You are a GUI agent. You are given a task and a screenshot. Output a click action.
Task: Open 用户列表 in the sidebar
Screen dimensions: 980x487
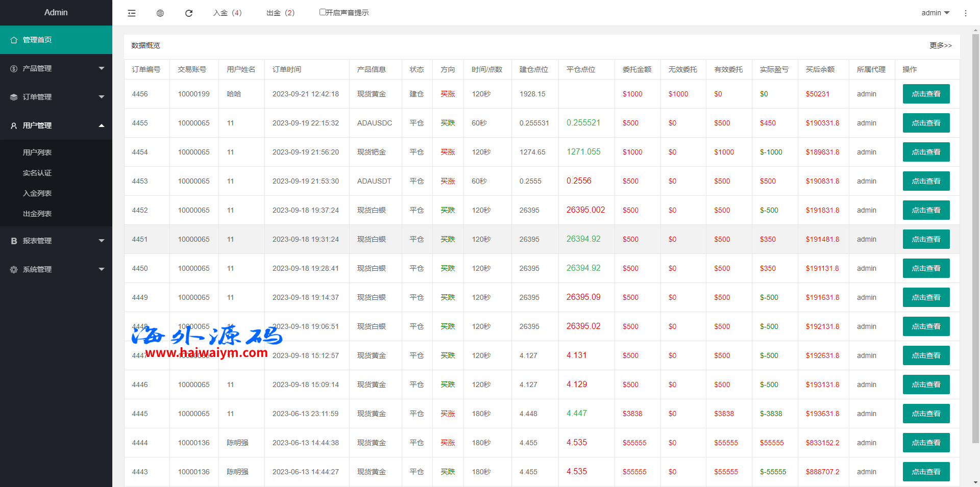37,152
